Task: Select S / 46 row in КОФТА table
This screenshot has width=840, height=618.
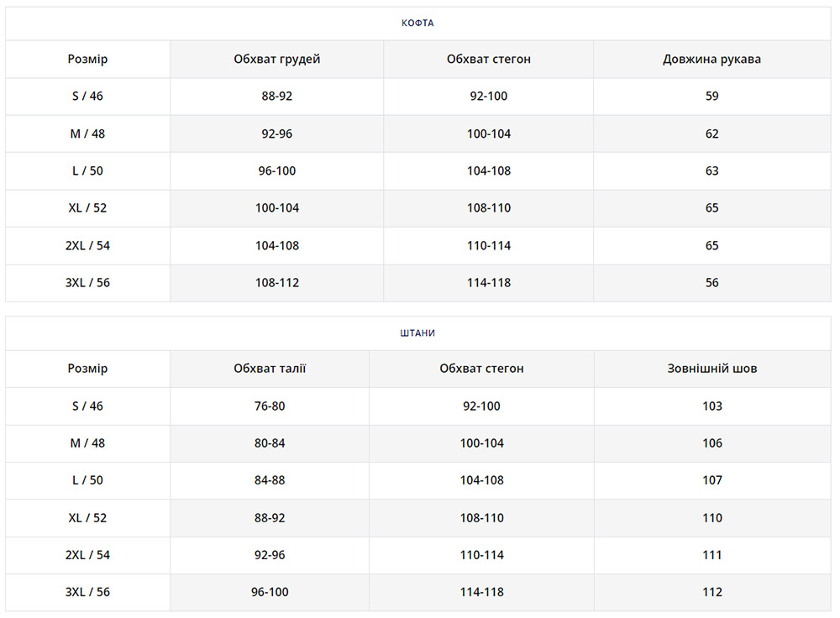Action: (x=87, y=97)
